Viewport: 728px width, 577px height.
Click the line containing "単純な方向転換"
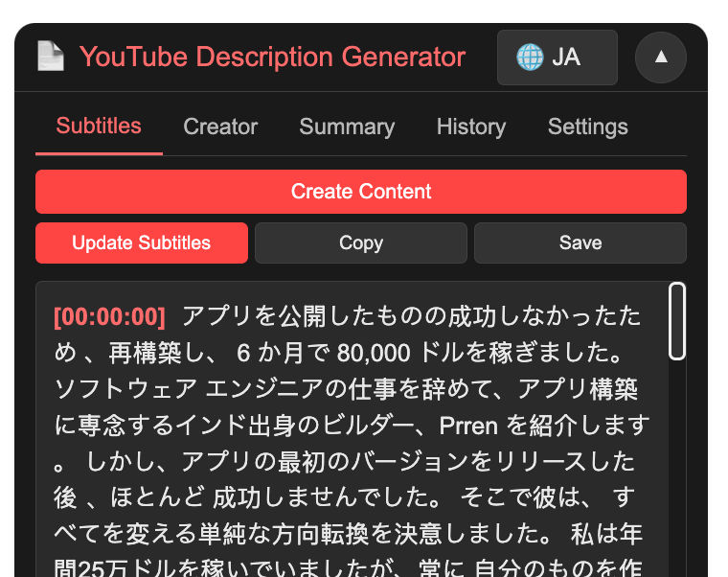click(x=349, y=534)
